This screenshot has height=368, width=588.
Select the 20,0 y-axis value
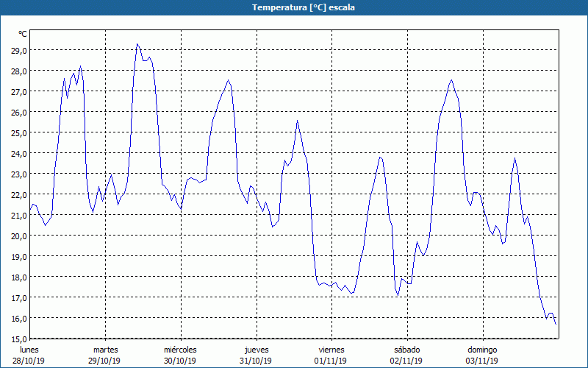19,236
